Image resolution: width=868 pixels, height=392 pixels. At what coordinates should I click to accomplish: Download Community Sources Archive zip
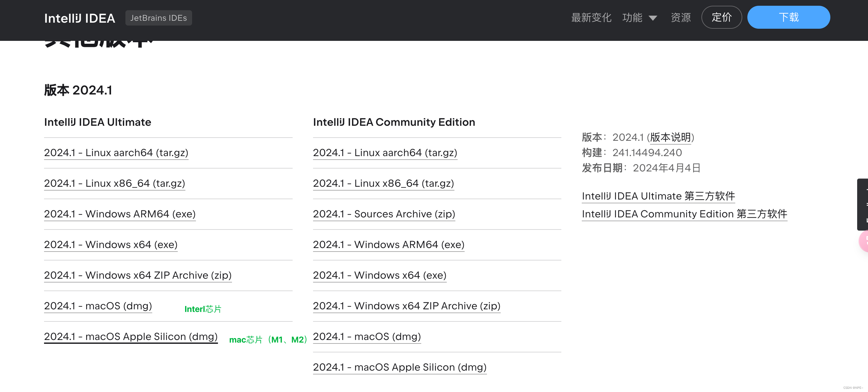tap(384, 214)
